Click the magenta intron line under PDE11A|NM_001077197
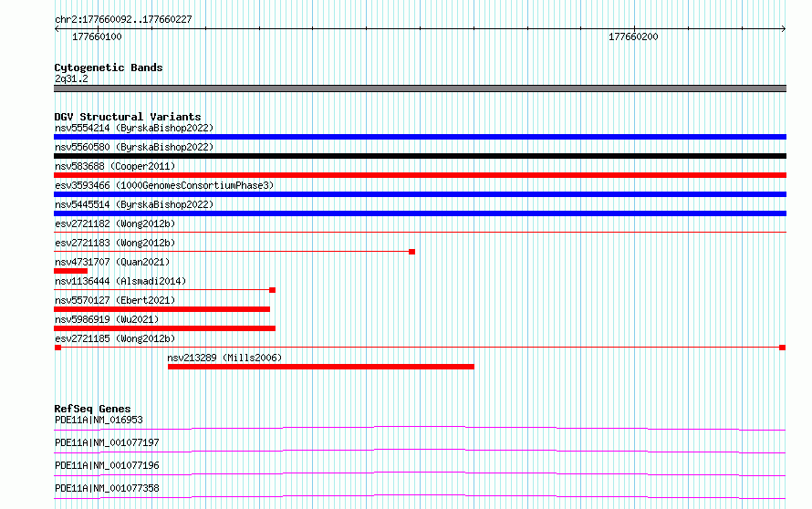 (420, 451)
